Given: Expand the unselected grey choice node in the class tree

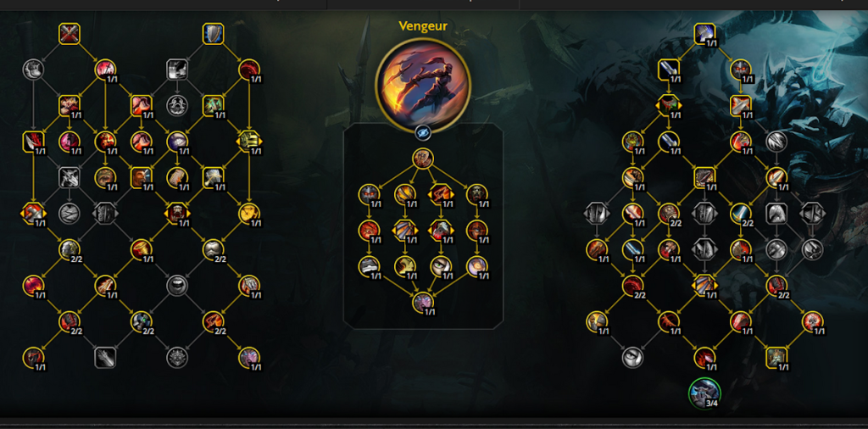Looking at the screenshot, I should [105, 213].
